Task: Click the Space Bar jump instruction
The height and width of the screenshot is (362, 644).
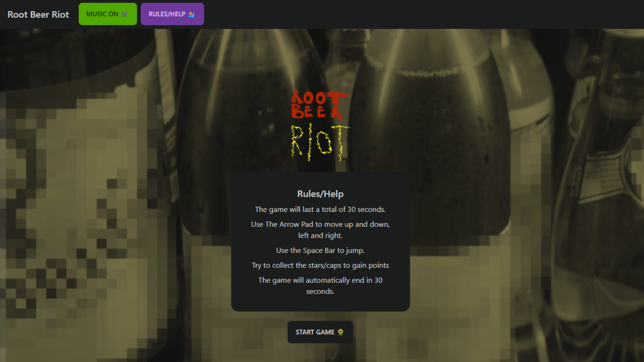Action: [320, 250]
